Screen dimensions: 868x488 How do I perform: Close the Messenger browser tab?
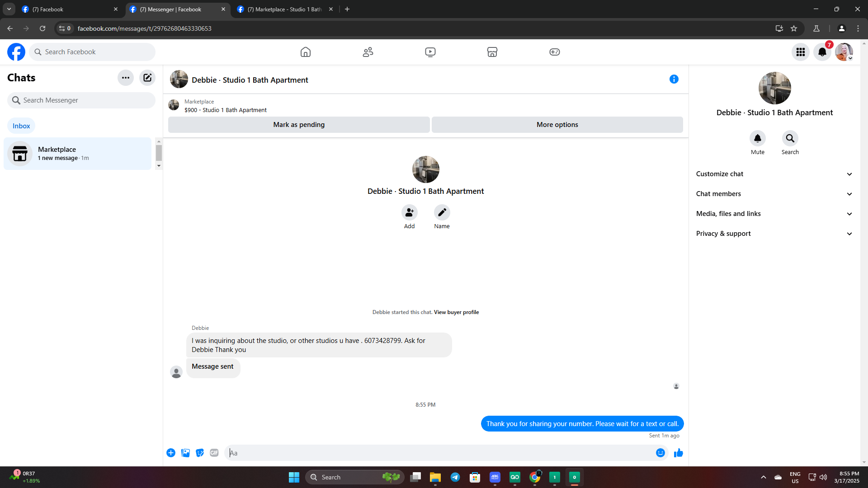(x=223, y=9)
